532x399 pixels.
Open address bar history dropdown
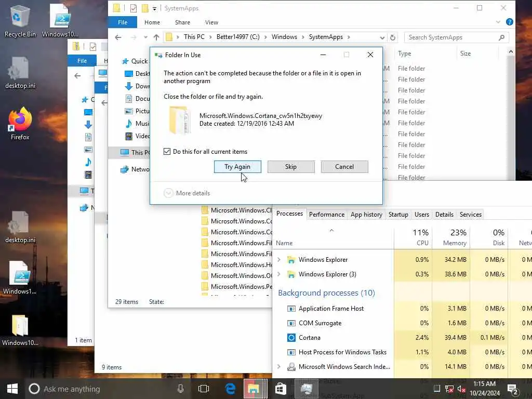click(x=382, y=37)
